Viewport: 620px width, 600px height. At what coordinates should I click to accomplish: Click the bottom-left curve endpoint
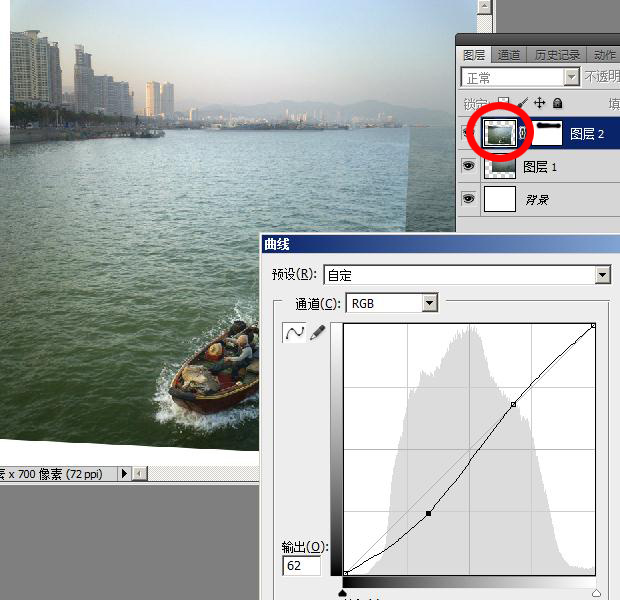click(346, 573)
